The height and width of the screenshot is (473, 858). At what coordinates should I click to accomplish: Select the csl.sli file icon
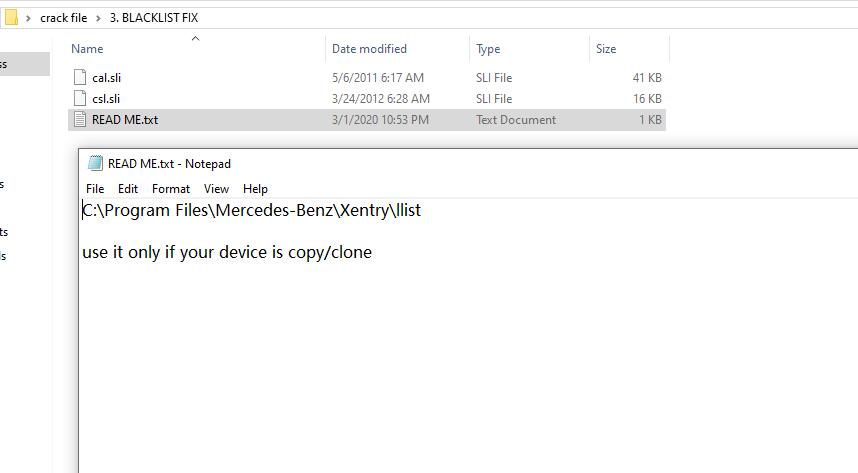coord(80,99)
